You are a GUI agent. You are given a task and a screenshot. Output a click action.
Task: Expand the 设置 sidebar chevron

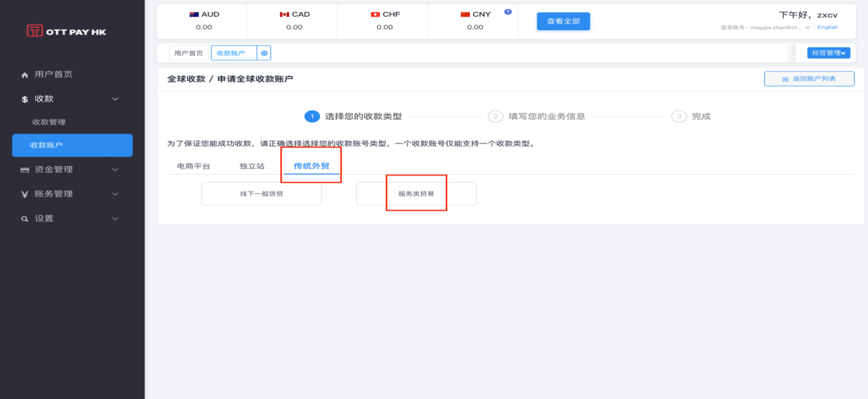point(115,218)
